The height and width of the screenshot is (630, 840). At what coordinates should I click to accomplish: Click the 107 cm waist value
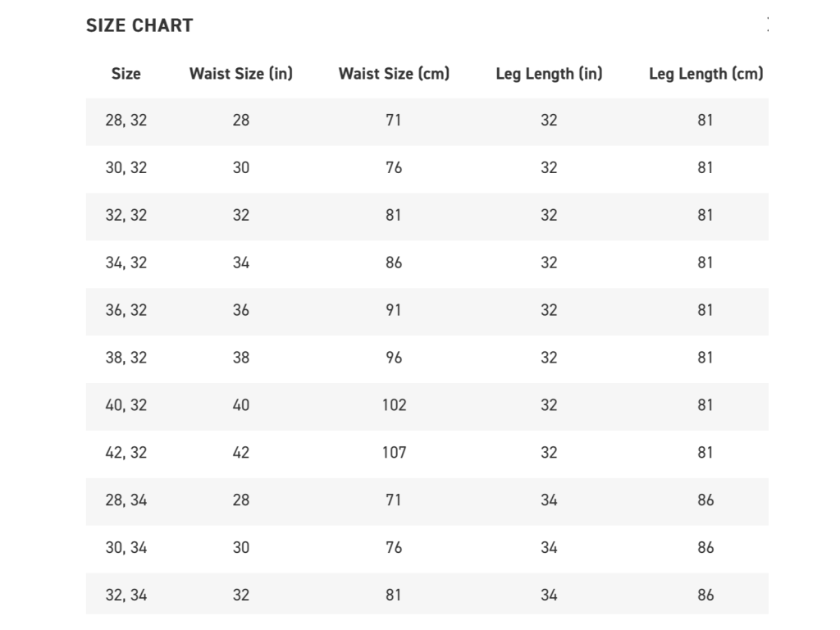(x=394, y=453)
